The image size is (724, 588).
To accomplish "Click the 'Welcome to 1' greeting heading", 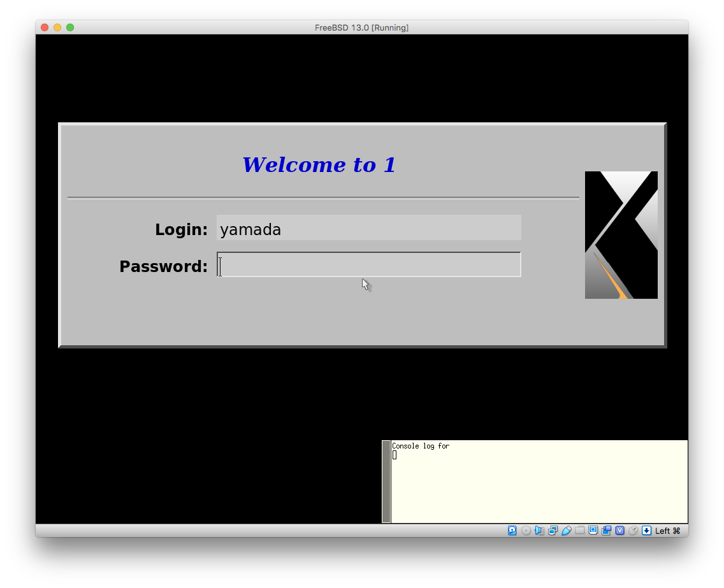I will 319,165.
